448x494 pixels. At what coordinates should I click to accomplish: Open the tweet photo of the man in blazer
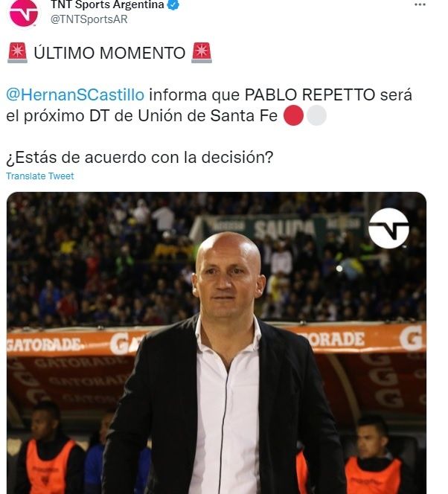(217, 343)
